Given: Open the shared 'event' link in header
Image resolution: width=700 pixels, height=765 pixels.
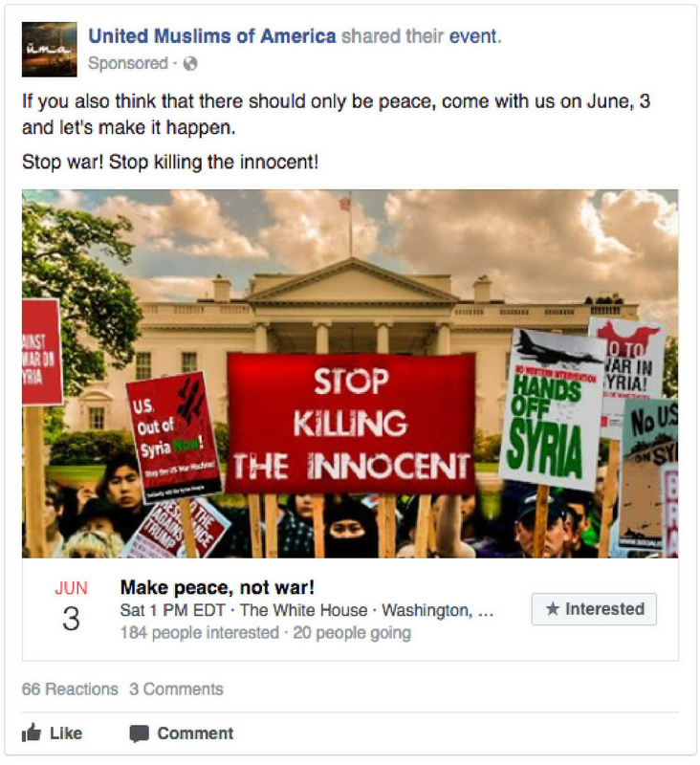Looking at the screenshot, I should point(474,36).
